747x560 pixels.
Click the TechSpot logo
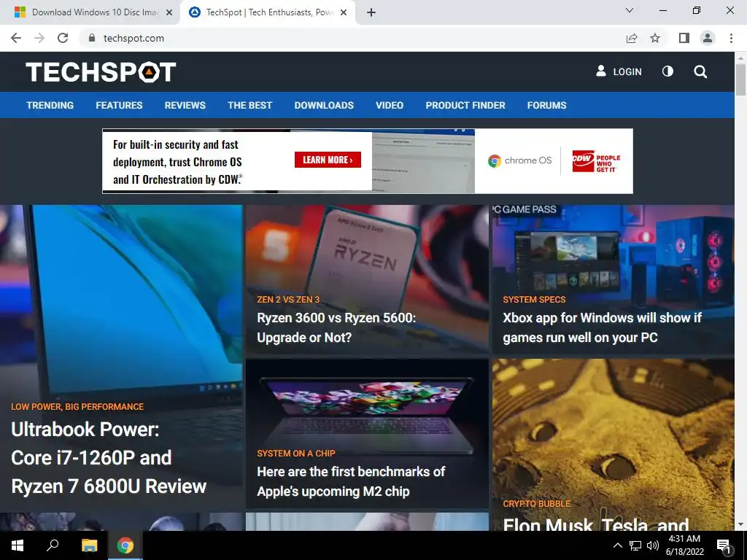tap(101, 72)
